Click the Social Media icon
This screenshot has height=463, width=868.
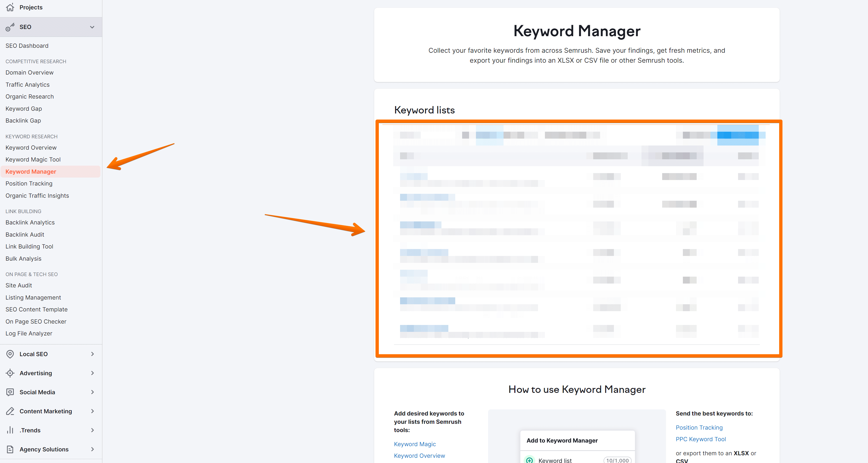10,392
